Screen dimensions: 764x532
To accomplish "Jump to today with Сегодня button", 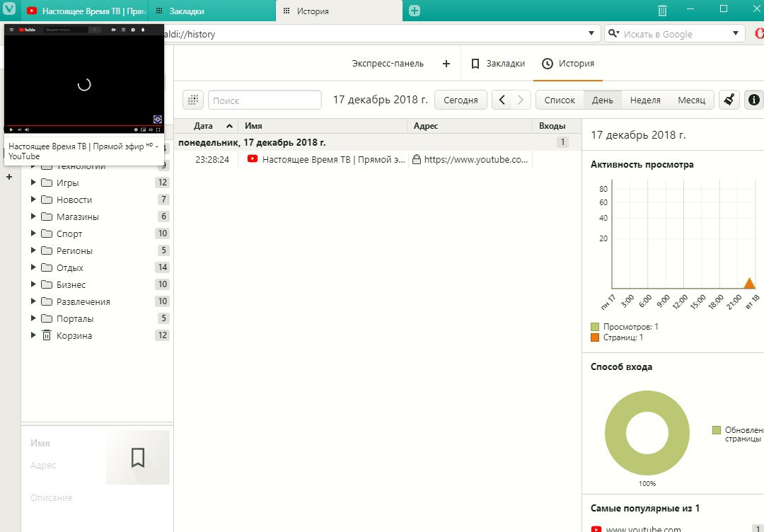I will (x=461, y=100).
